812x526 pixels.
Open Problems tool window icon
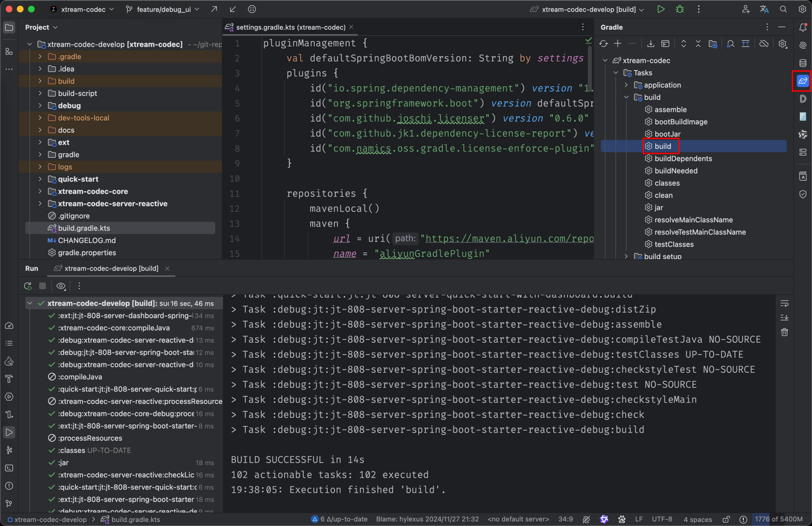pyautogui.click(x=9, y=486)
